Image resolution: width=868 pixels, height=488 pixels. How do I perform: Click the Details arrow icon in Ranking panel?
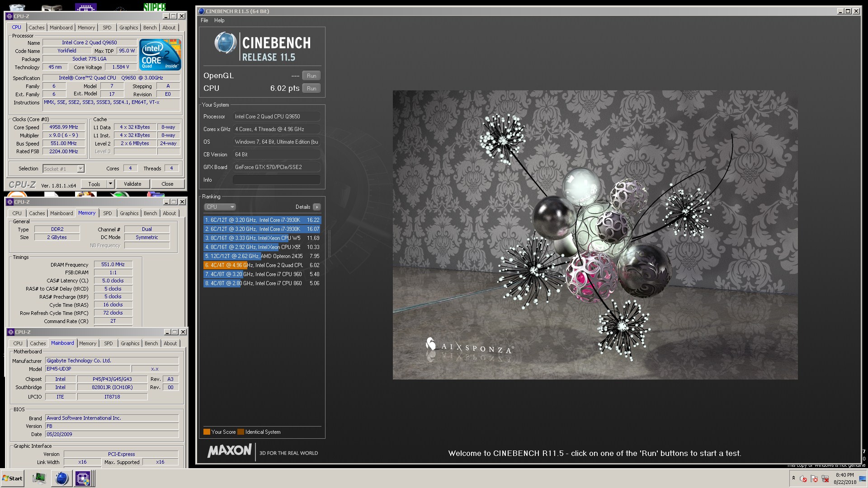click(x=317, y=207)
